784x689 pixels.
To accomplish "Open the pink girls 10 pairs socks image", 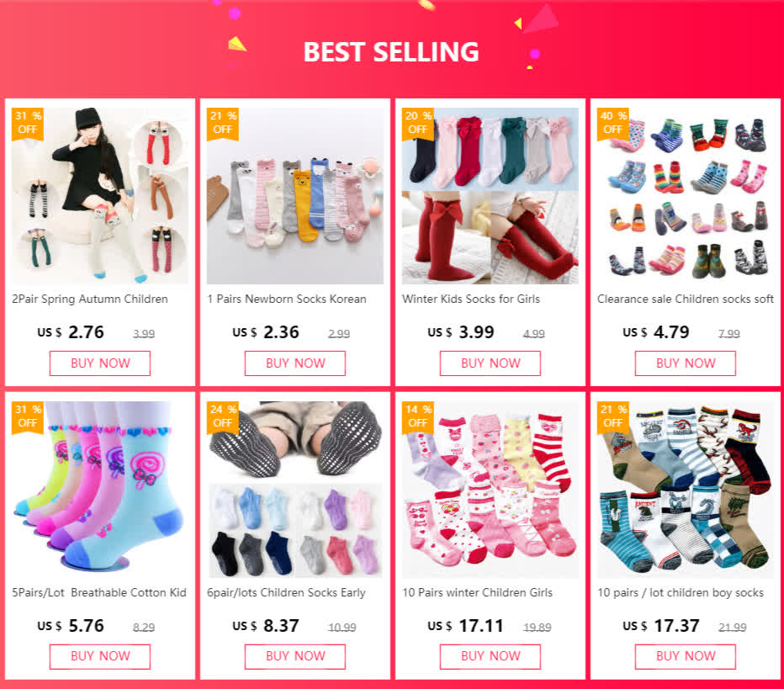I will 490,490.
